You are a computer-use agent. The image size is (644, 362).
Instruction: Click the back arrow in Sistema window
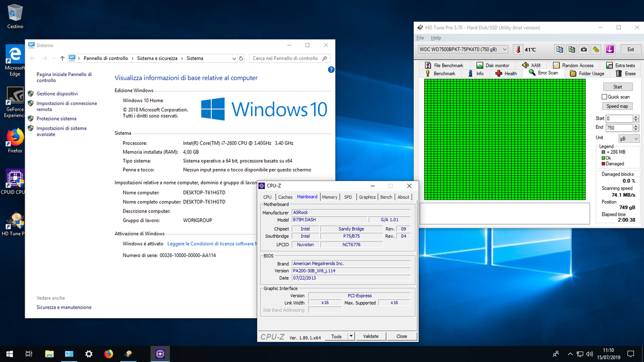coord(33,58)
